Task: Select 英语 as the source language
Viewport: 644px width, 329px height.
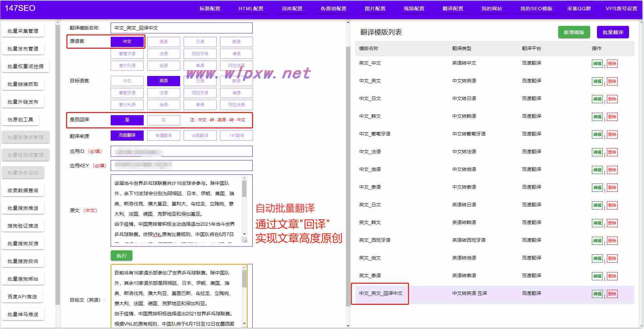Action: (x=163, y=42)
